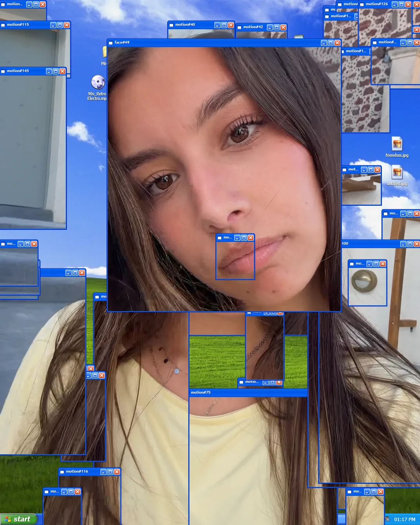Maximize the motion#145 window
This screenshot has height=525, width=420.
[56, 71]
